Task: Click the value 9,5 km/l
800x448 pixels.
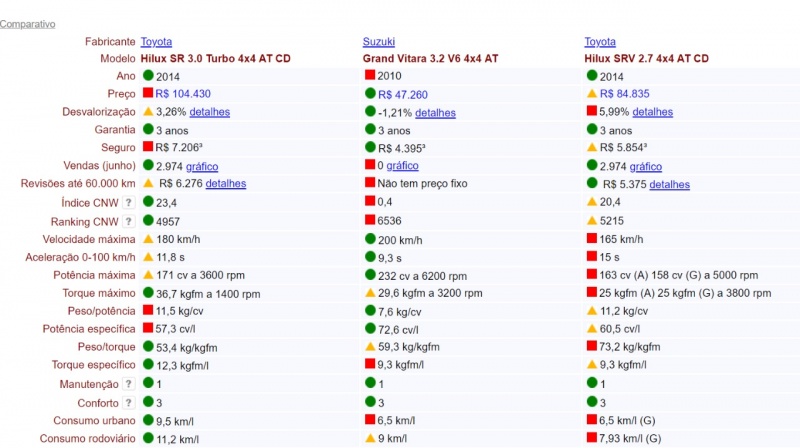Action: 174,421
